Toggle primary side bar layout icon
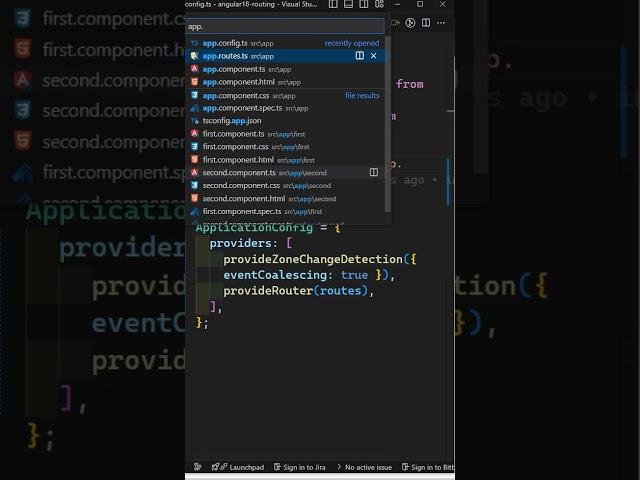The height and width of the screenshot is (480, 640). coord(333,4)
